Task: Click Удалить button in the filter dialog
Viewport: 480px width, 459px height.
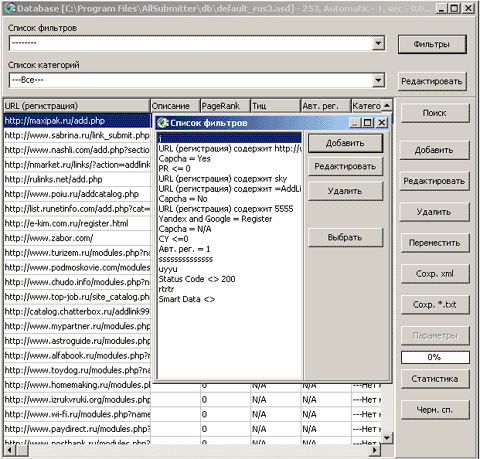Action: pyautogui.click(x=345, y=191)
